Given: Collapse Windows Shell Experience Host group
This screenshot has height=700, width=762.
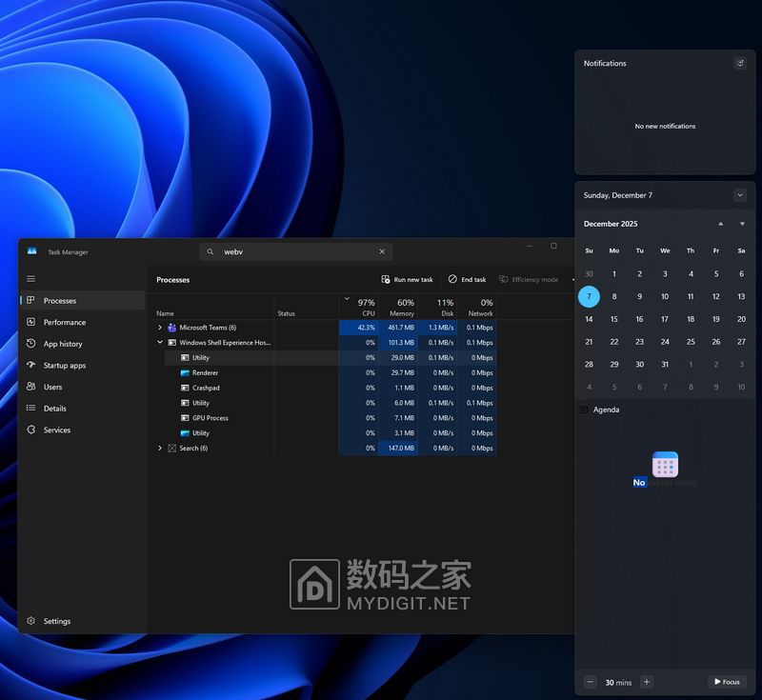Looking at the screenshot, I should tap(160, 343).
